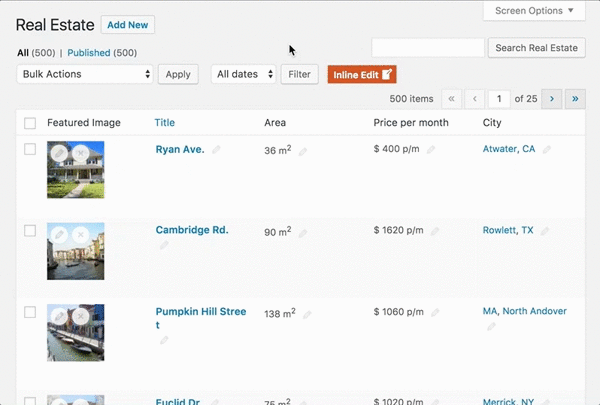600x405 pixels.
Task: Click the Price per month column header
Action: pos(411,122)
